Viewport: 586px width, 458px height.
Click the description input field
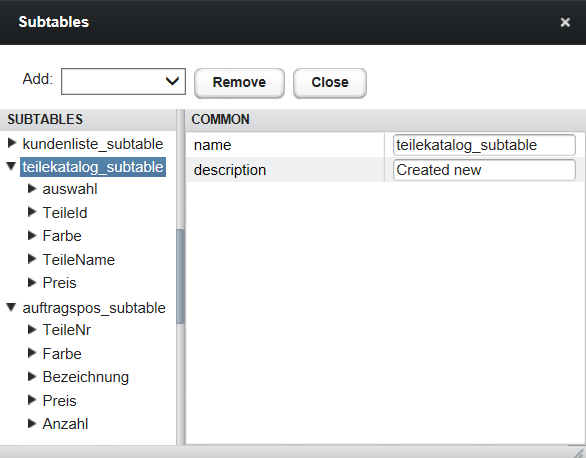(x=484, y=170)
